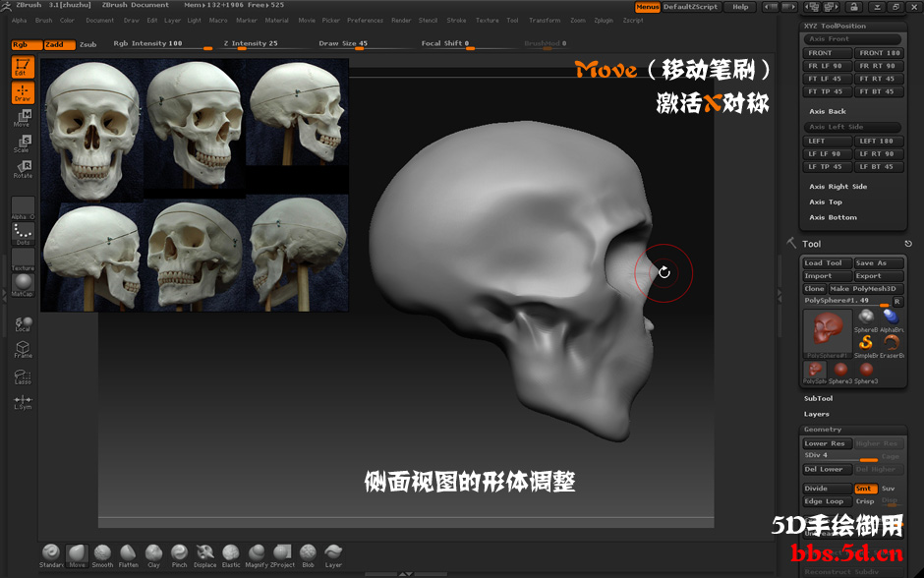Collapse the Tool palette header
This screenshot has width=924, height=578.
point(811,244)
